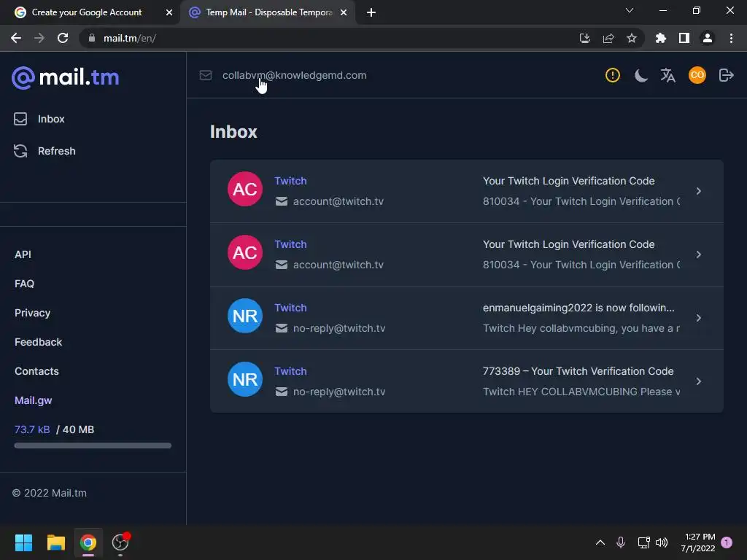The height and width of the screenshot is (560, 747).
Task: Select the Temp Mail browser tab
Action: 268,12
